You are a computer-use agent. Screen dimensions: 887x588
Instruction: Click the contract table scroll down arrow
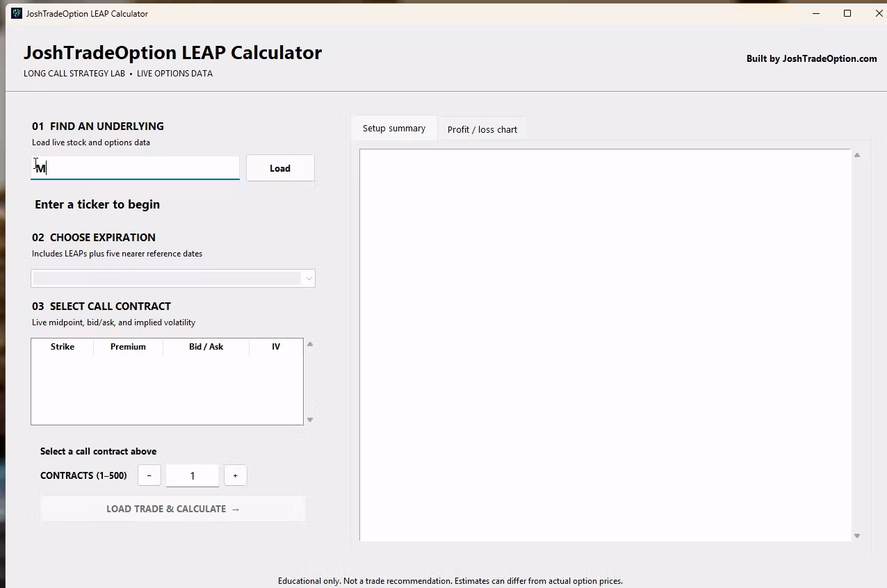click(310, 420)
